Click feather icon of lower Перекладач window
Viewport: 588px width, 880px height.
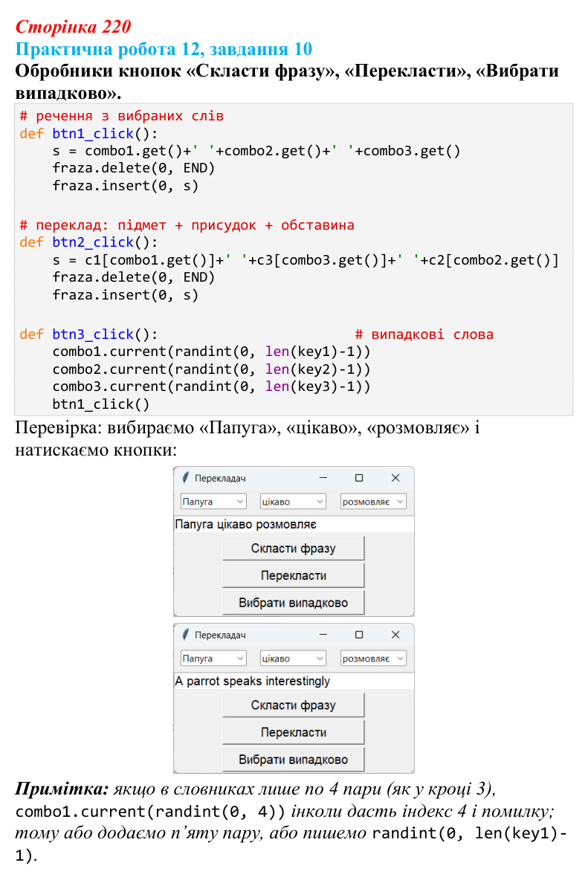click(x=185, y=634)
